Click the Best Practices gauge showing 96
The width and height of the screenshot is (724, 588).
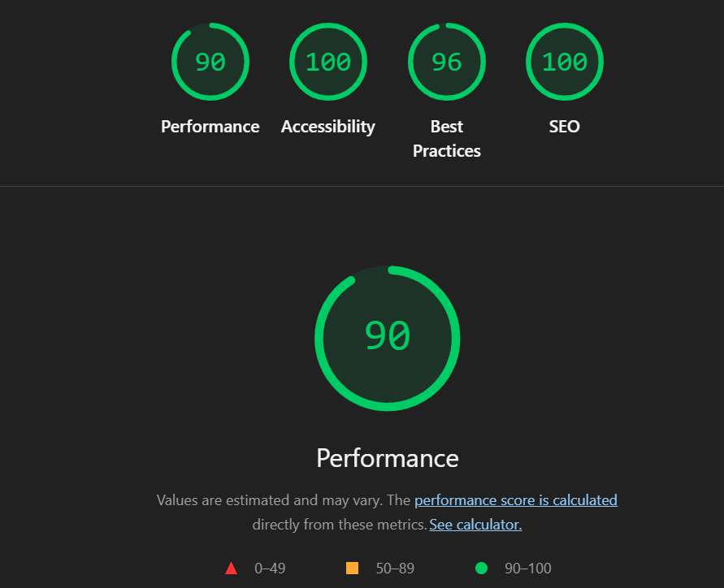click(x=446, y=62)
